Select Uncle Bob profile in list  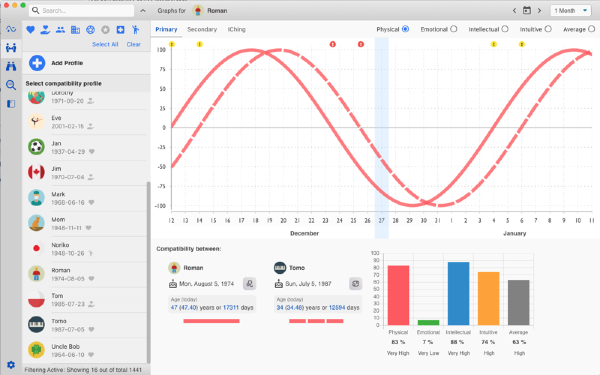[85, 350]
